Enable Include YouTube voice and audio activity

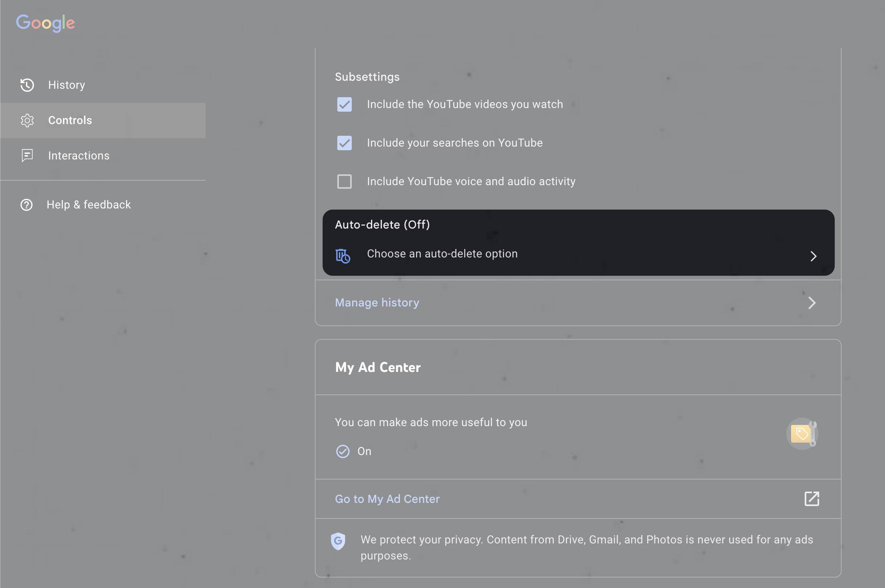[344, 182]
